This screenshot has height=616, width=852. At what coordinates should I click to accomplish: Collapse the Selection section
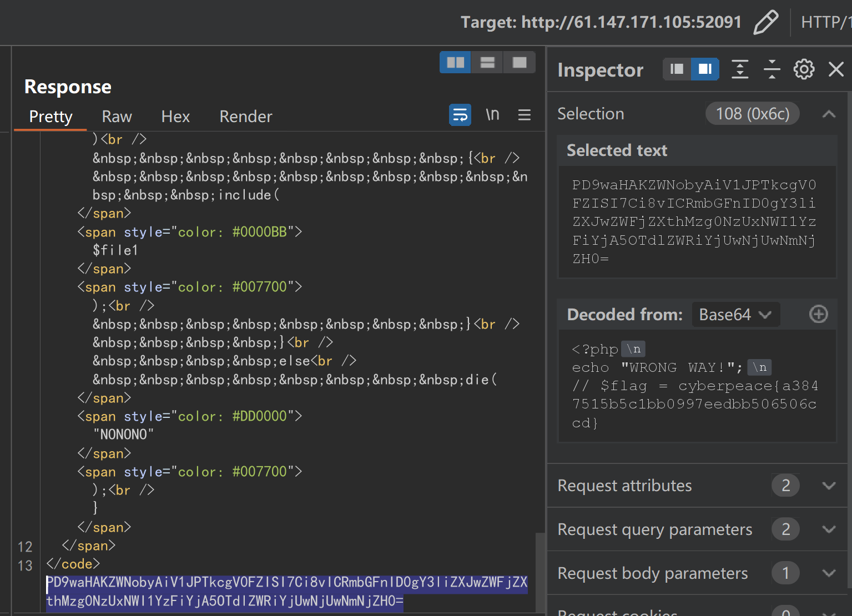tap(829, 114)
